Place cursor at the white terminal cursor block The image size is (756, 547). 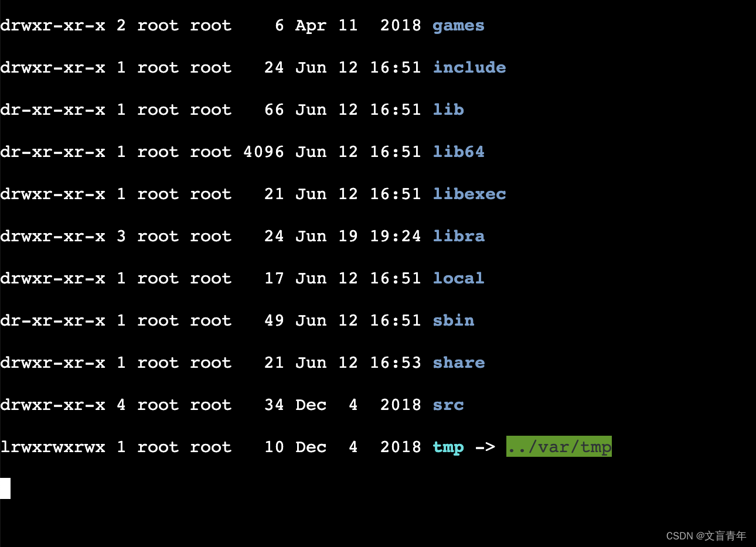pyautogui.click(x=5, y=488)
